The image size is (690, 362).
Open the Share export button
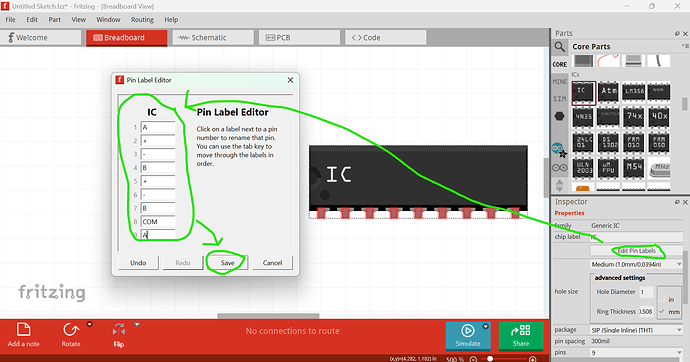[521, 336]
